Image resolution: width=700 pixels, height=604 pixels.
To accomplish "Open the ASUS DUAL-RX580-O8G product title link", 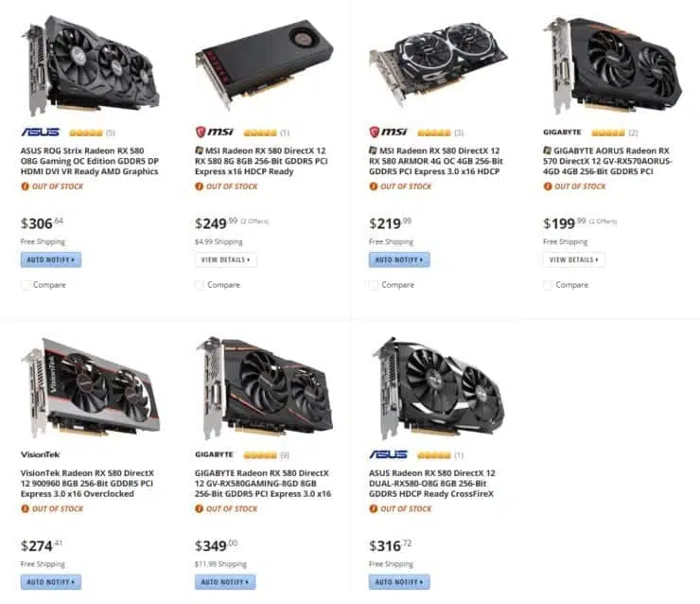I will pyautogui.click(x=432, y=484).
